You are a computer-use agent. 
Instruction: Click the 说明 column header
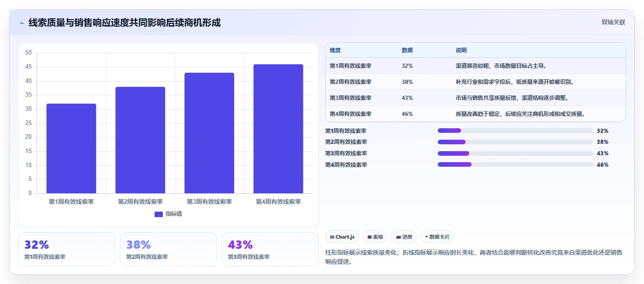point(461,50)
